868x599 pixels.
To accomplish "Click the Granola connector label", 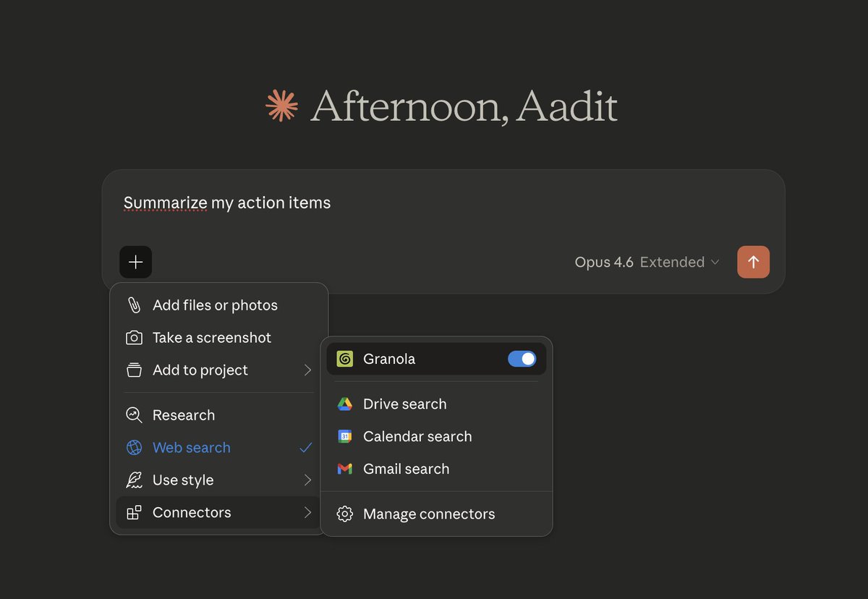I will click(389, 359).
